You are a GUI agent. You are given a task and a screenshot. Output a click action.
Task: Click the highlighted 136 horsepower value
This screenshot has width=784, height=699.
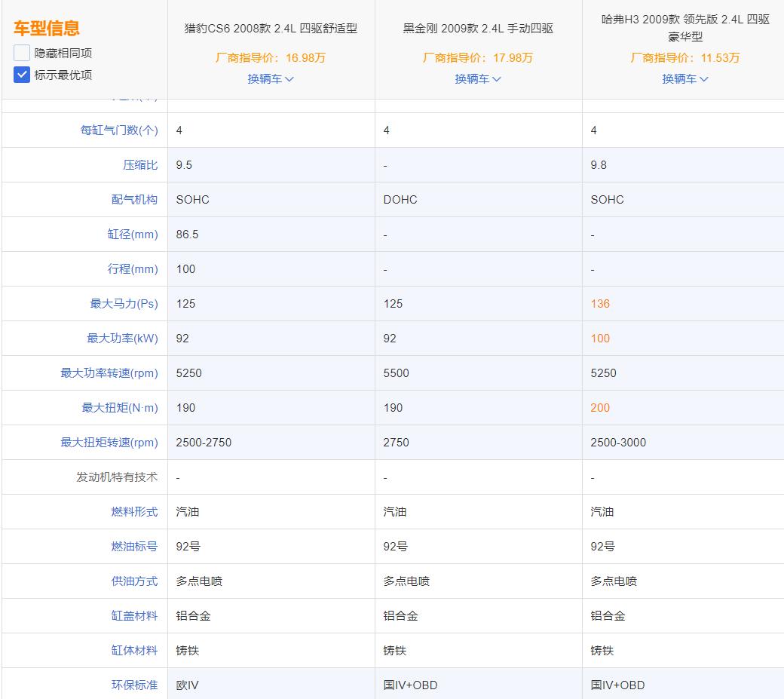click(x=599, y=303)
